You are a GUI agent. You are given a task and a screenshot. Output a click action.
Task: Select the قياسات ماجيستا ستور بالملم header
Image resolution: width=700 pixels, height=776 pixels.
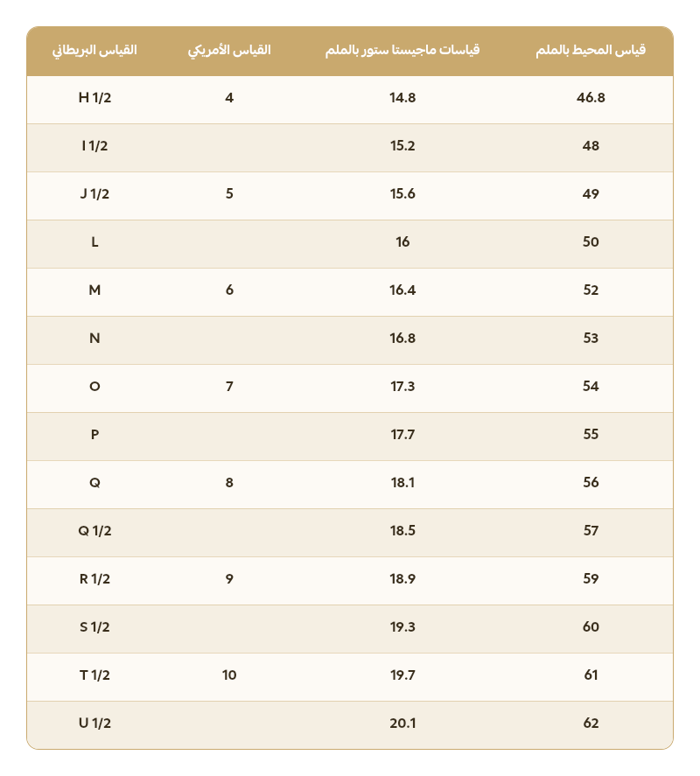pyautogui.click(x=402, y=50)
